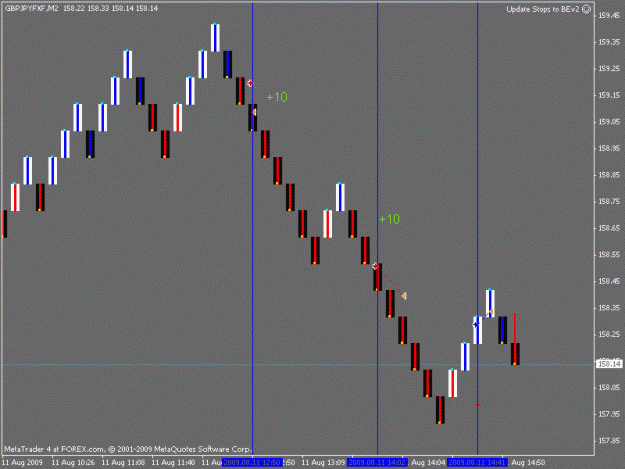Image resolution: width=625 pixels, height=469 pixels.
Task: Select the red sell arrow at 158.50
Action: pyautogui.click(x=375, y=266)
